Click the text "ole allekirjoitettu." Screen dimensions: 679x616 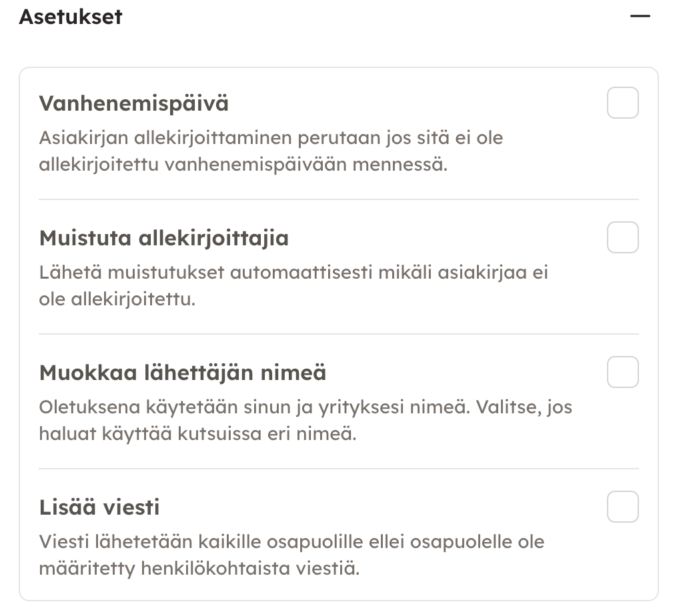coord(117,299)
